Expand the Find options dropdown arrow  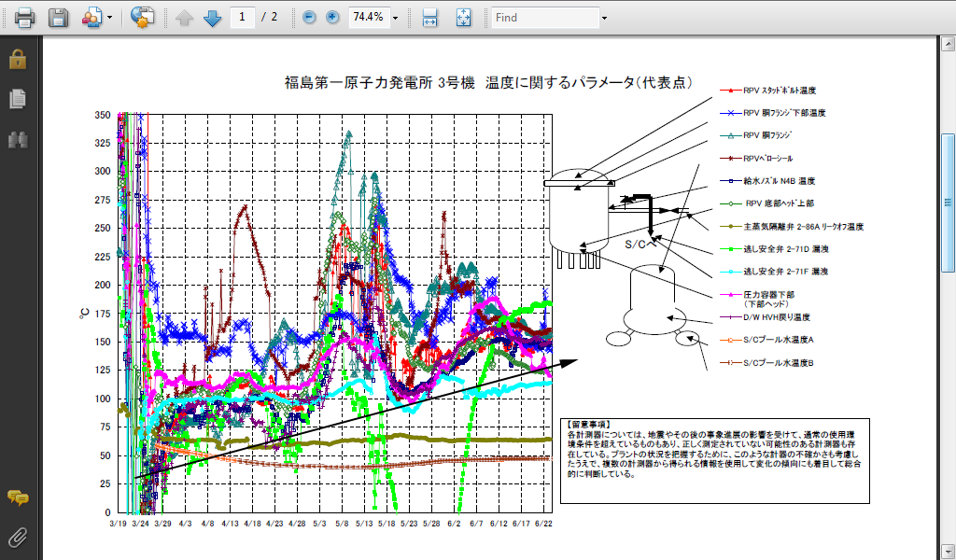tap(604, 18)
